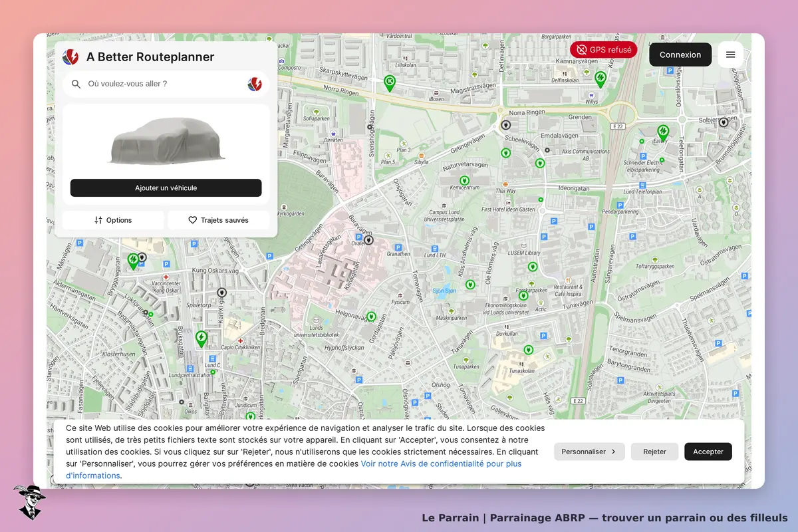The width and height of the screenshot is (798, 532).
Task: Click the ABRP badge inside the search field
Action: pos(255,84)
